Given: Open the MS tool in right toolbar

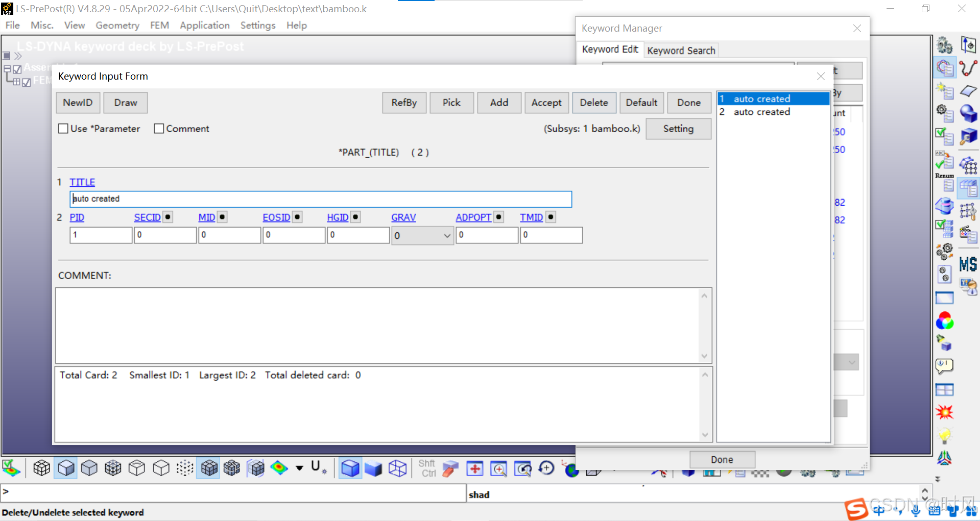Looking at the screenshot, I should point(968,264).
